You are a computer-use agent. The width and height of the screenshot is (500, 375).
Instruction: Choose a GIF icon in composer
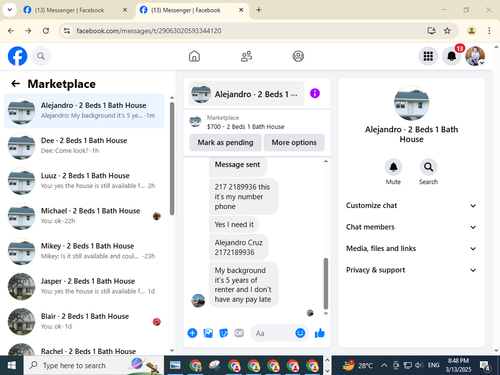(239, 333)
